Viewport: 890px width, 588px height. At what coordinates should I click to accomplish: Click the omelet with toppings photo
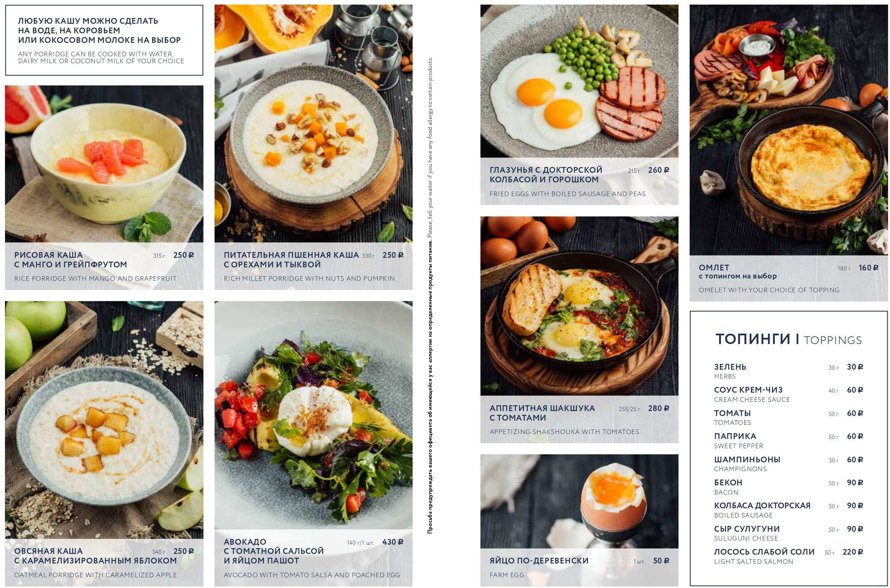pos(788,130)
